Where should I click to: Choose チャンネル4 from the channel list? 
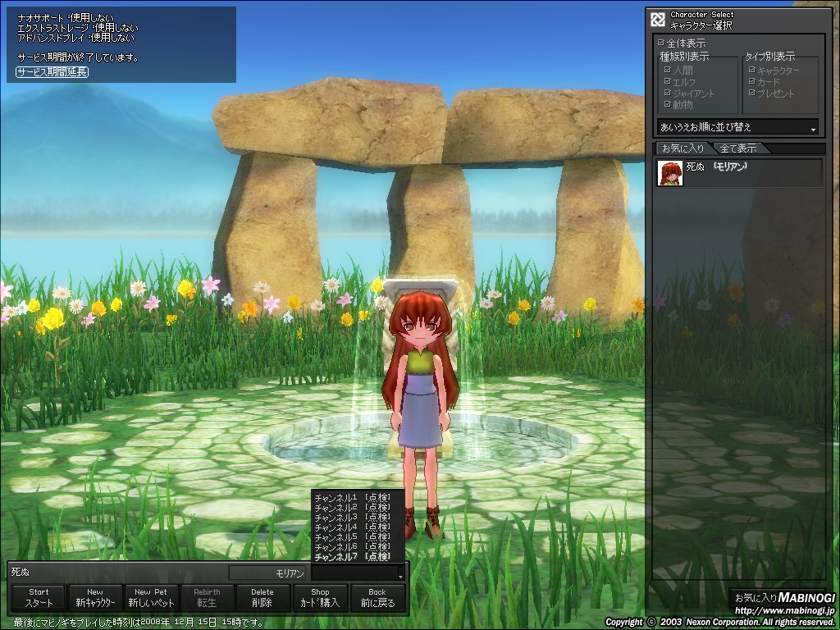[353, 527]
